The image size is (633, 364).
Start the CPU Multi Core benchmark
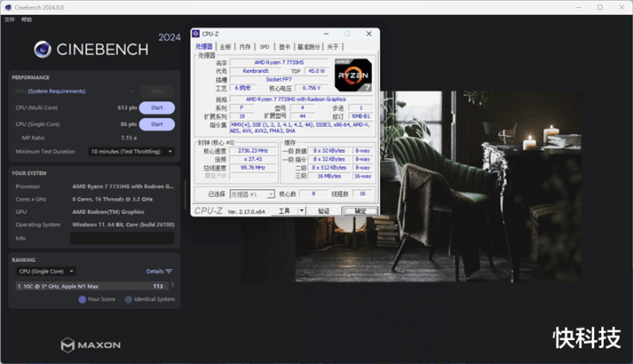pyautogui.click(x=156, y=108)
